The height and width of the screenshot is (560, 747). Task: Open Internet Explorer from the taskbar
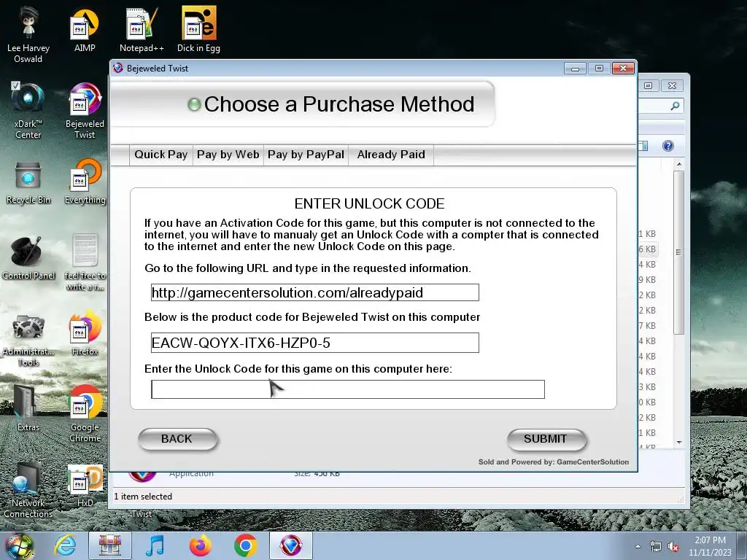pyautogui.click(x=65, y=545)
